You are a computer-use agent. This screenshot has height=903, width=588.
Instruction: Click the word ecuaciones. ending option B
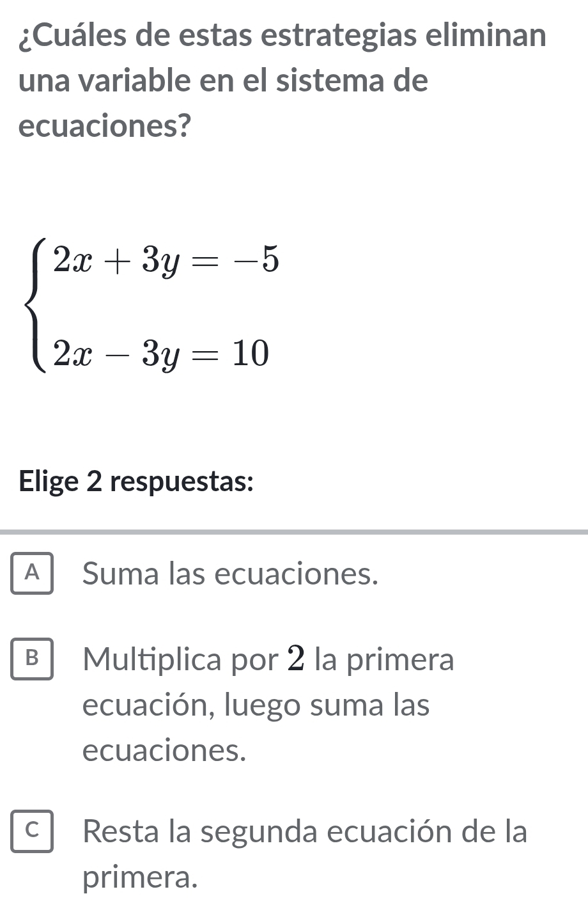click(x=165, y=751)
